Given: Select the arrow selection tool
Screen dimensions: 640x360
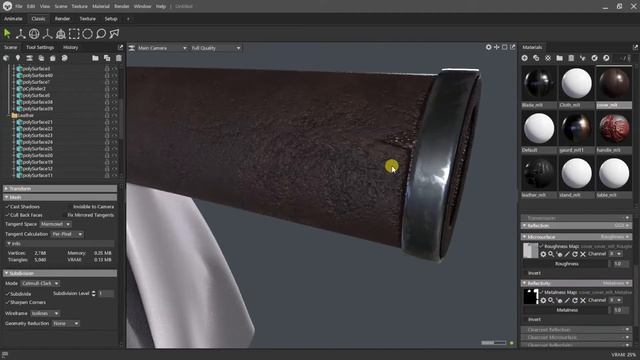Looking at the screenshot, I should pyautogui.click(x=7, y=34).
